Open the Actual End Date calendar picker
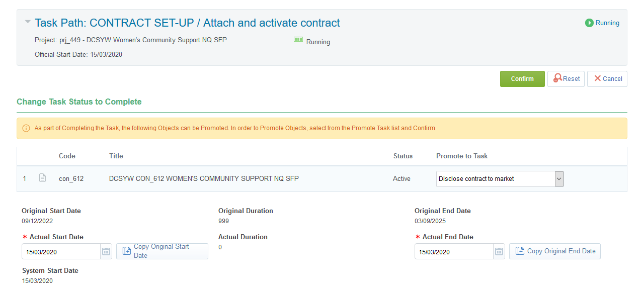Screen dimensions: 644x294 [x=499, y=252]
